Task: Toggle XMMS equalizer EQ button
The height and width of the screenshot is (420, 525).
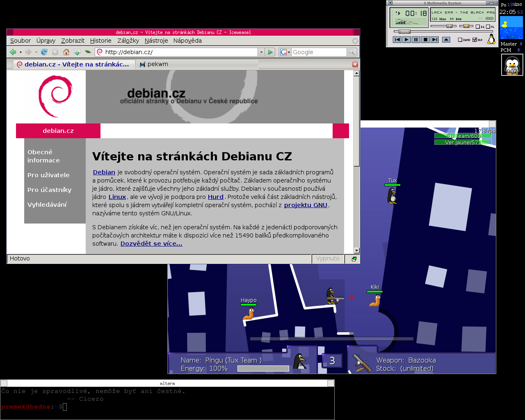Action: 480,27
